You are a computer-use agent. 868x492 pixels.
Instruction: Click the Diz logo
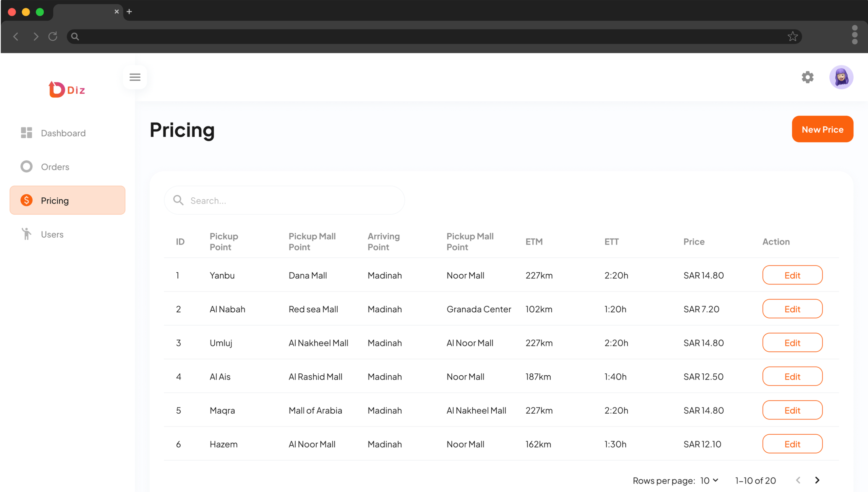click(67, 90)
